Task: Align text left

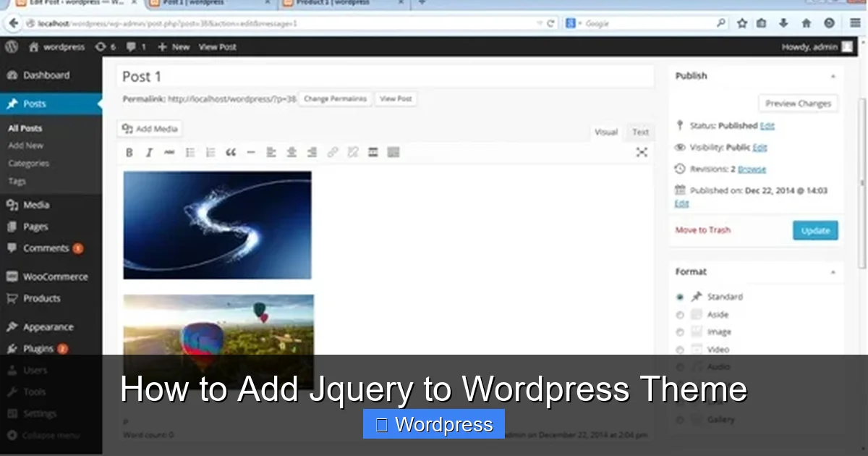Action: (x=271, y=153)
